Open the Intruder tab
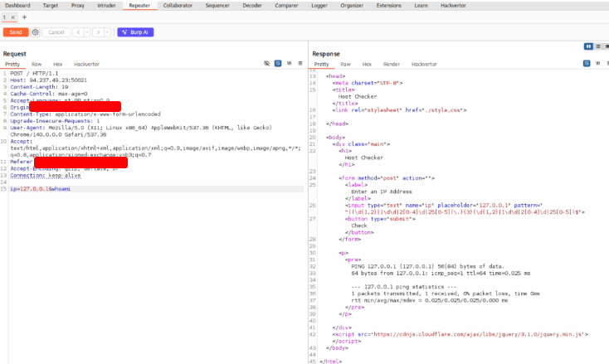609x364 pixels. tap(106, 5)
